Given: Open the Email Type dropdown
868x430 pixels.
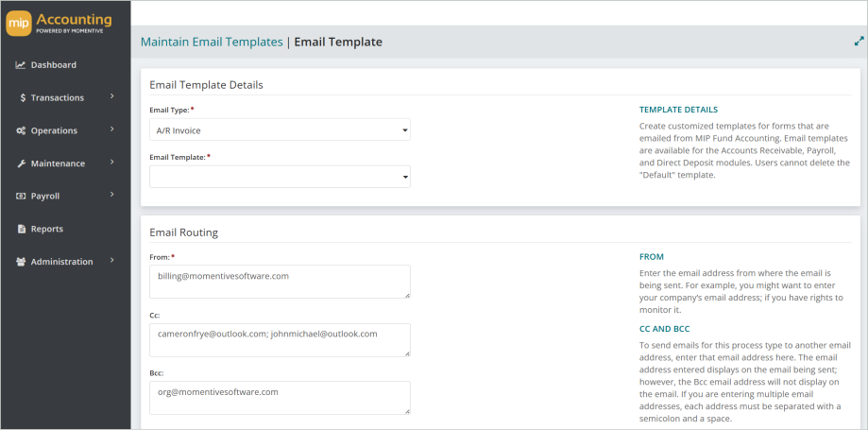Looking at the screenshot, I should pyautogui.click(x=281, y=129).
